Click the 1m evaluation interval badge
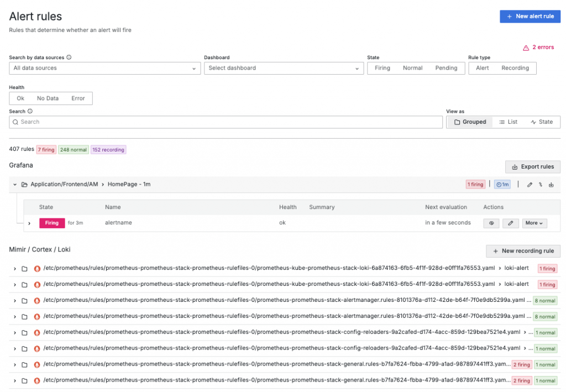This screenshot has height=392, width=566. coord(502,185)
